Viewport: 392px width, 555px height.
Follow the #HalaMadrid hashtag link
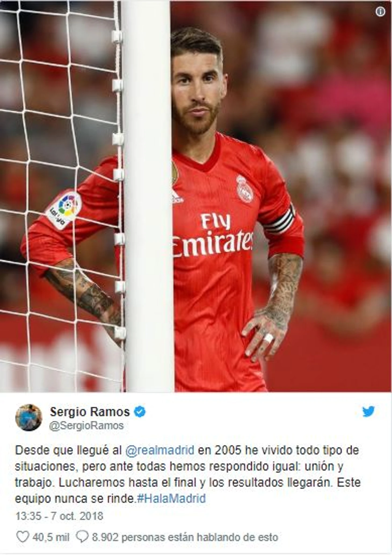pyautogui.click(x=171, y=498)
